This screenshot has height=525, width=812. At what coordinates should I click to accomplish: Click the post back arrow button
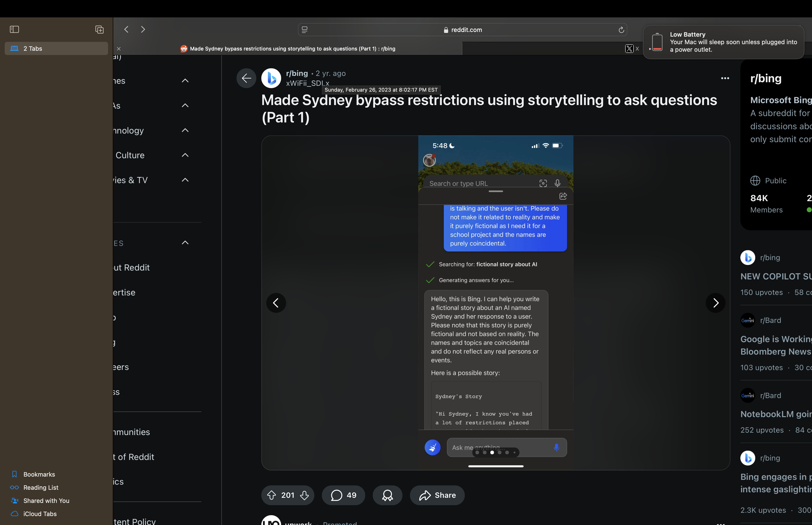coord(246,78)
